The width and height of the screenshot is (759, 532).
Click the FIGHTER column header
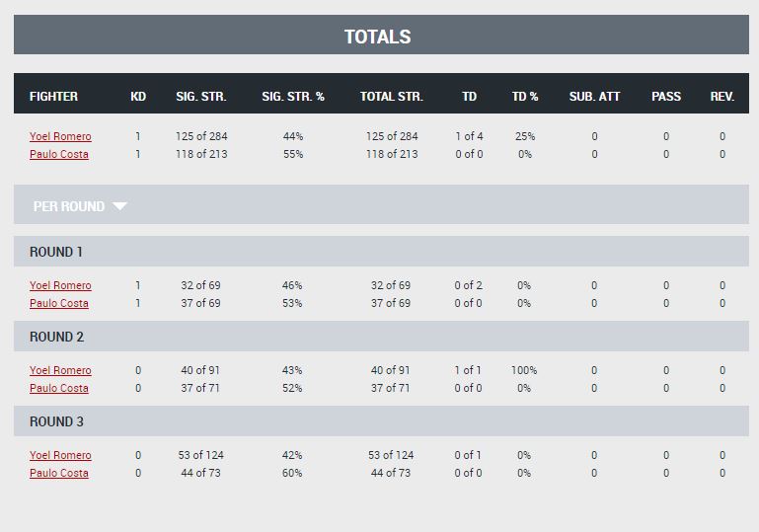click(53, 97)
